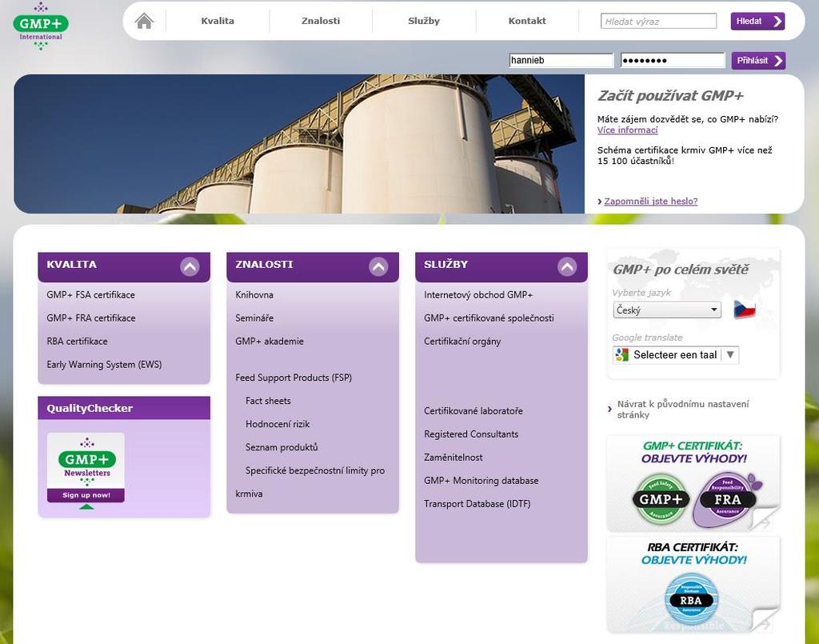This screenshot has height=644, width=819.
Task: Open the Seznam produktů link
Action: (x=282, y=447)
